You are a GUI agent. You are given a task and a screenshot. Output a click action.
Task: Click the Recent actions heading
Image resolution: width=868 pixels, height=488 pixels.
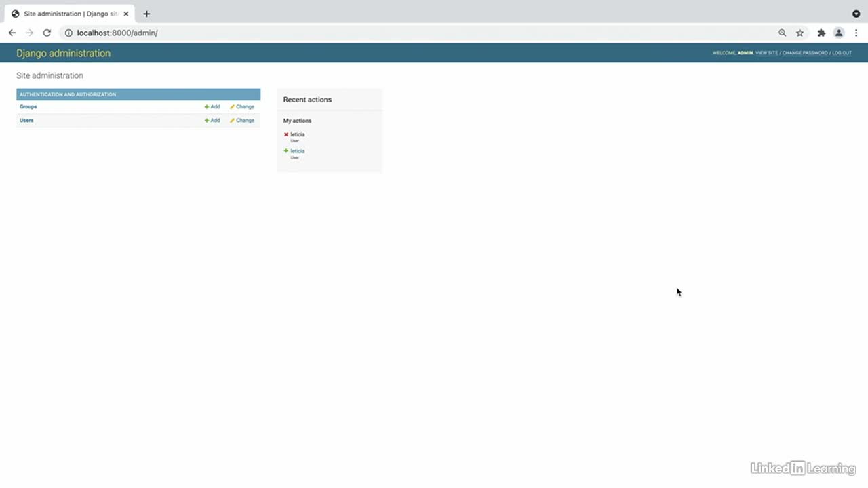tap(307, 100)
